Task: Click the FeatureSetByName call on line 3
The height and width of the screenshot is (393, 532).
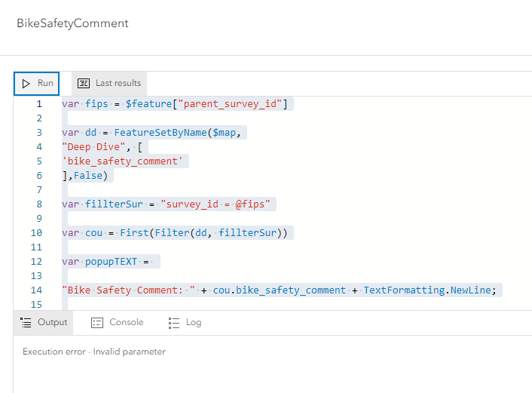Action: 161,133
